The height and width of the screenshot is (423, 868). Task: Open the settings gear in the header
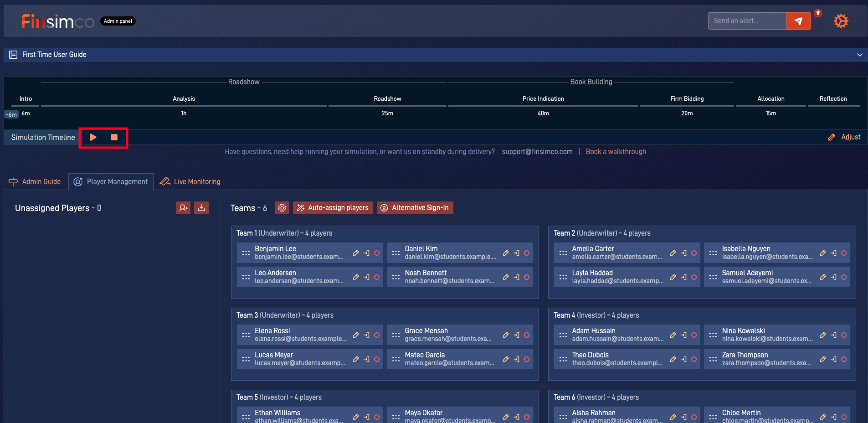(x=841, y=21)
